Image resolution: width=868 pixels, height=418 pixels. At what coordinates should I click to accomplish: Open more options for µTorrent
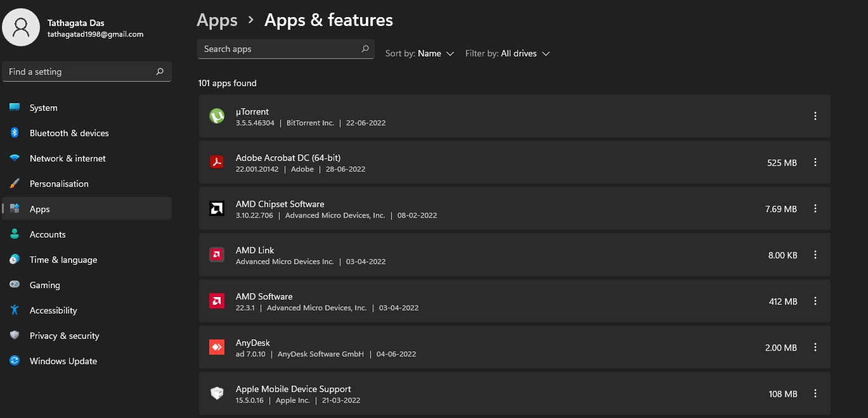coord(815,116)
